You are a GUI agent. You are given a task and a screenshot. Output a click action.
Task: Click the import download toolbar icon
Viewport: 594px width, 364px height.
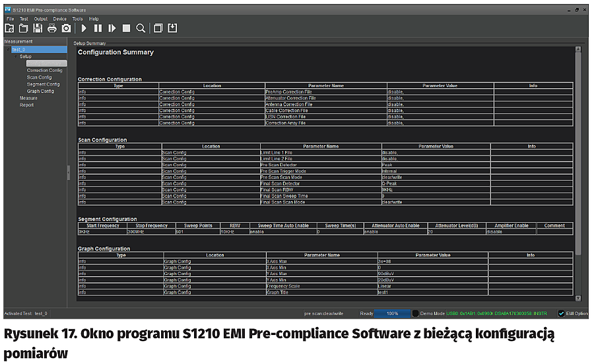[x=173, y=28]
